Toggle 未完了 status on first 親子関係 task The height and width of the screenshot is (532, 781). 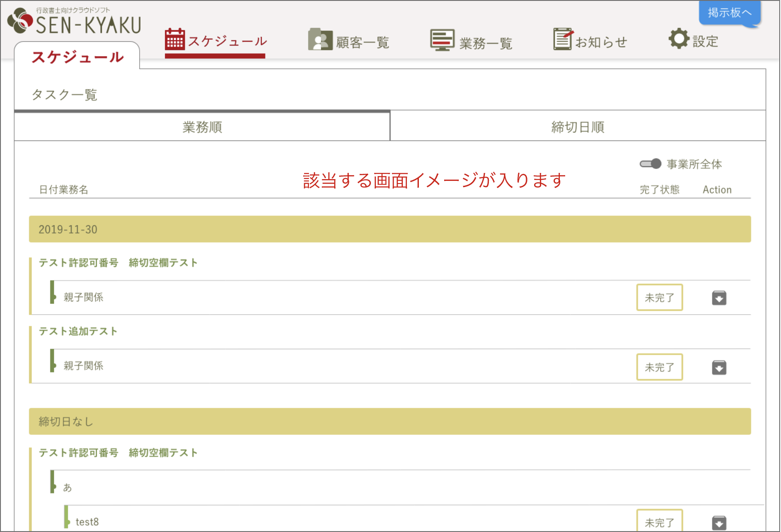[x=660, y=297]
